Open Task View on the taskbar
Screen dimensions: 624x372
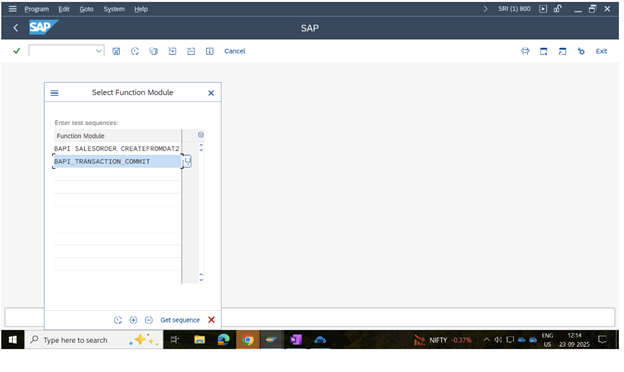click(175, 340)
